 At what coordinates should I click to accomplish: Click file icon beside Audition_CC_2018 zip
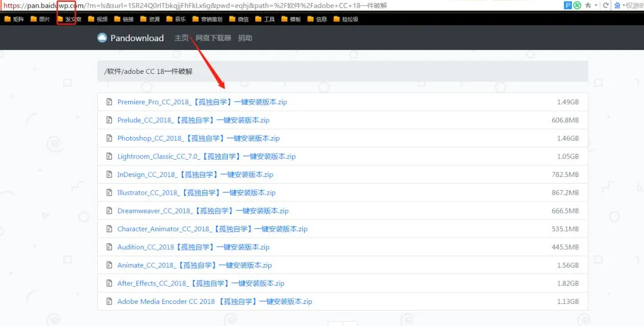tap(109, 247)
